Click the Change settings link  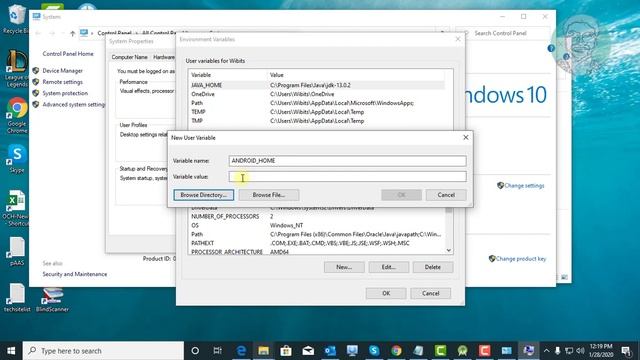click(524, 186)
